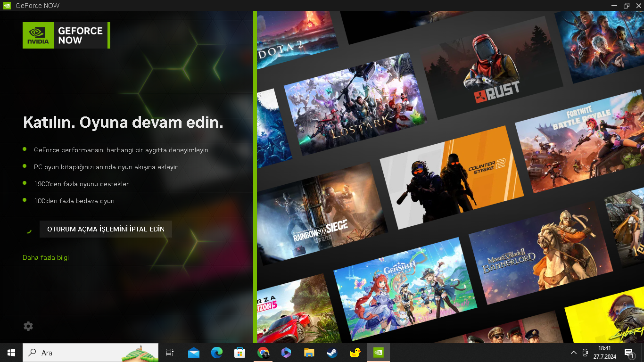Launch the Mail app from the taskbar

pos(194,353)
